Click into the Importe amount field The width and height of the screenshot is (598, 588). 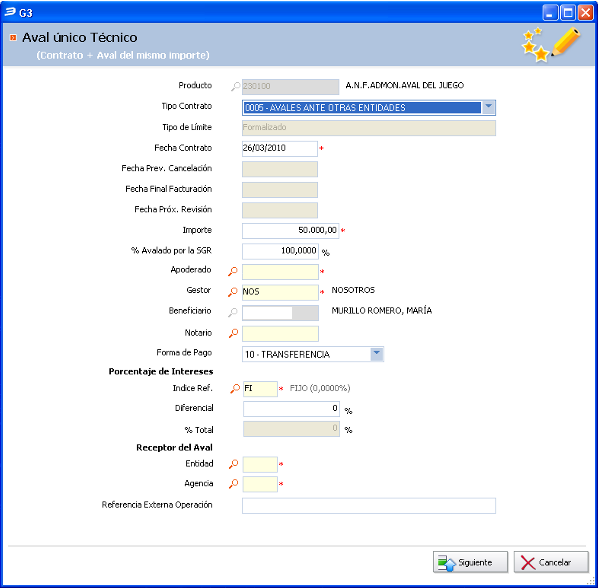290,231
